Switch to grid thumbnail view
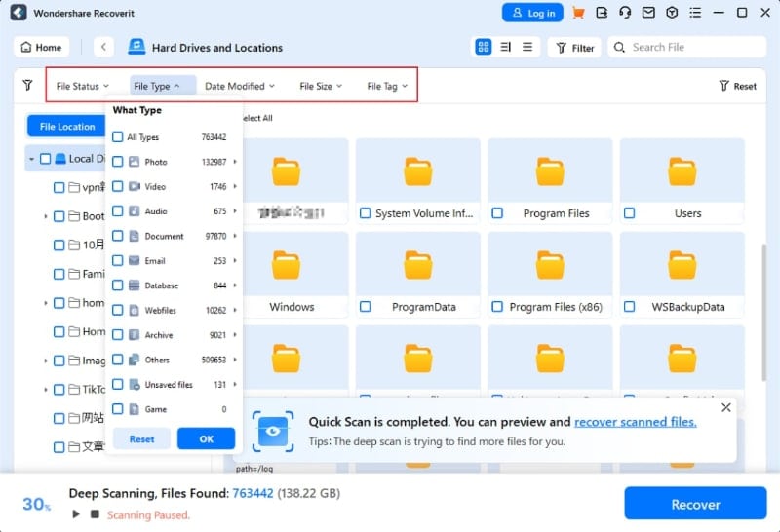 tap(483, 47)
